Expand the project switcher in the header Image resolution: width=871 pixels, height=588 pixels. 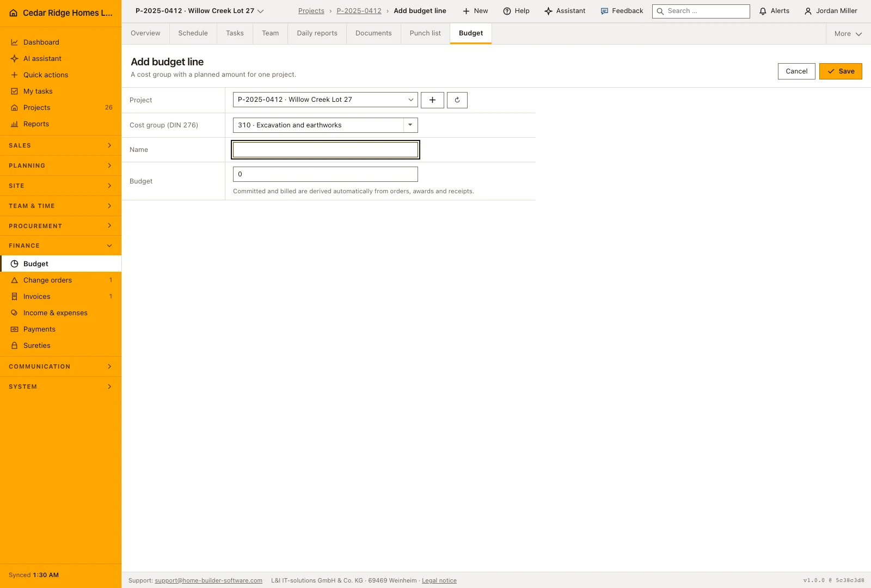point(200,11)
